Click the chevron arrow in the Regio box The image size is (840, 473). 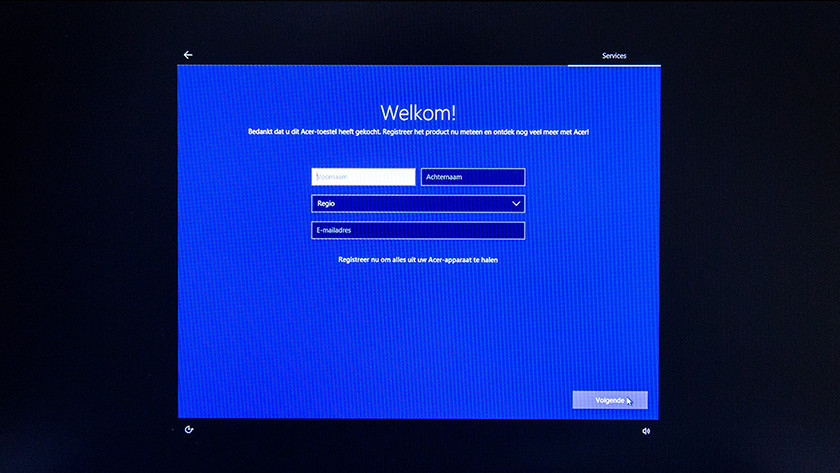[x=516, y=204]
